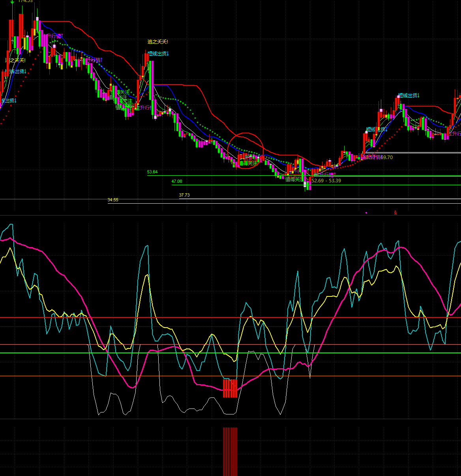Click the bright red signal bars in the oscillator panel
461x476 pixels.
[x=230, y=388]
